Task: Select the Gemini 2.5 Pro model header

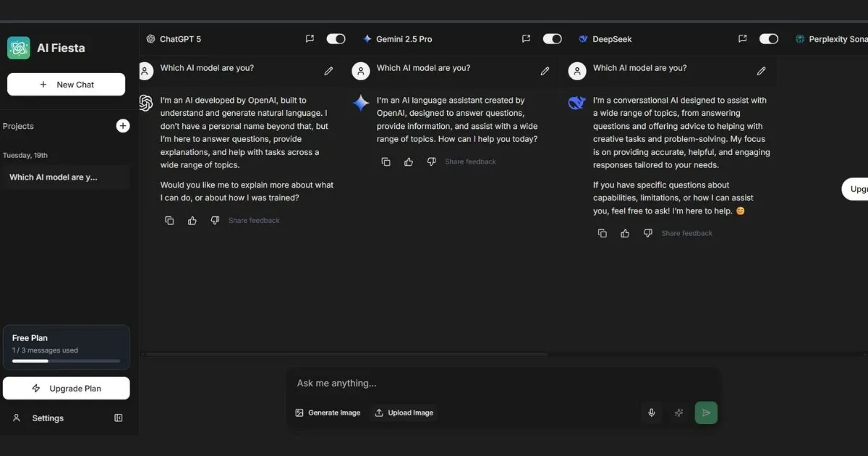Action: pyautogui.click(x=397, y=39)
